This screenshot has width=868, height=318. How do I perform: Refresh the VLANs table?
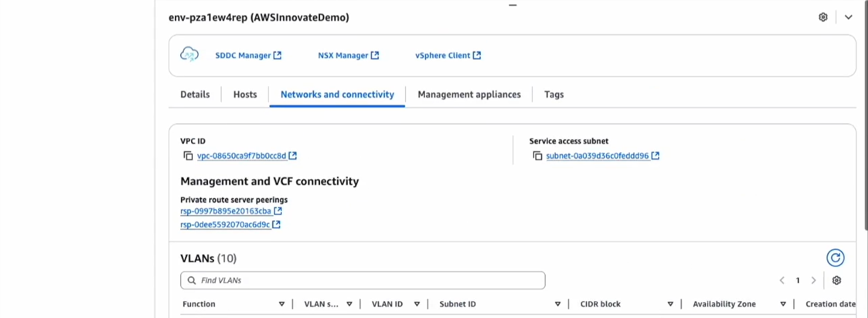(835, 258)
